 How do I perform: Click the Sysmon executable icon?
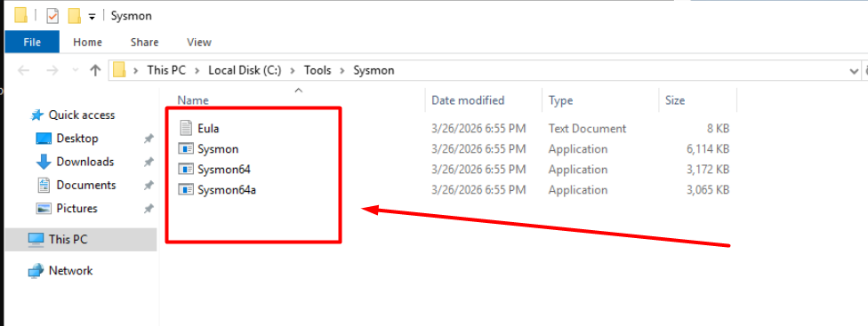pos(186,148)
